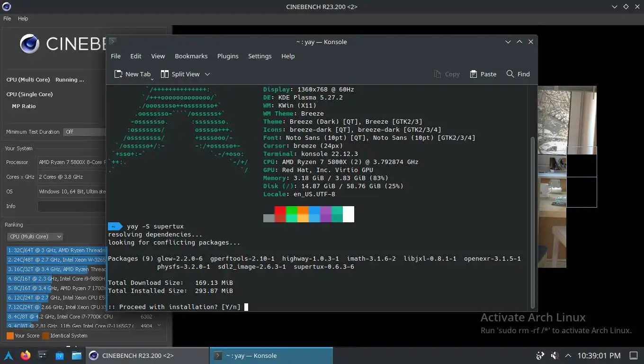The height and width of the screenshot is (364, 644).
Task: Click Peek at Desktop icon
Action: click(634, 355)
